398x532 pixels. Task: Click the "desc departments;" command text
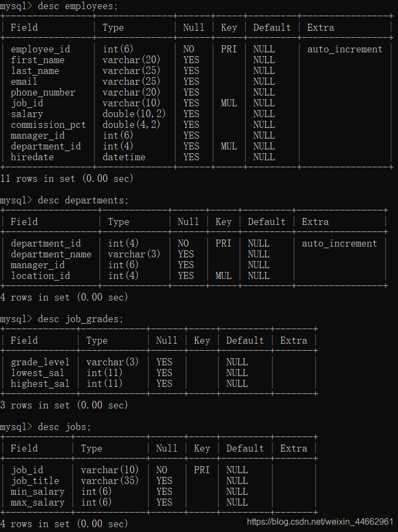[83, 200]
